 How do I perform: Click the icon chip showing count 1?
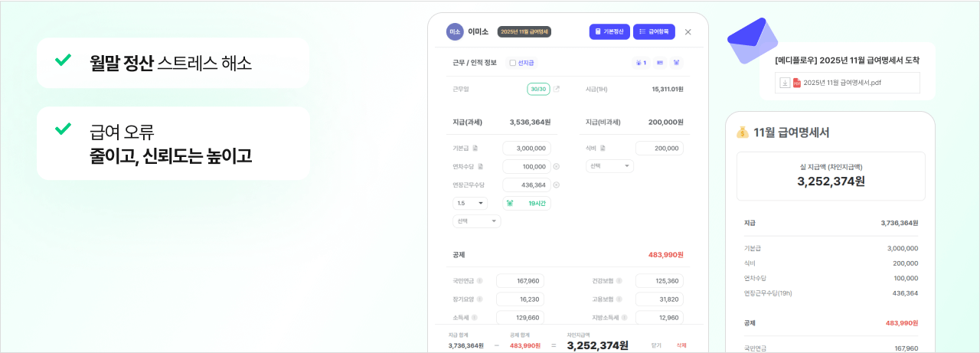tap(641, 63)
